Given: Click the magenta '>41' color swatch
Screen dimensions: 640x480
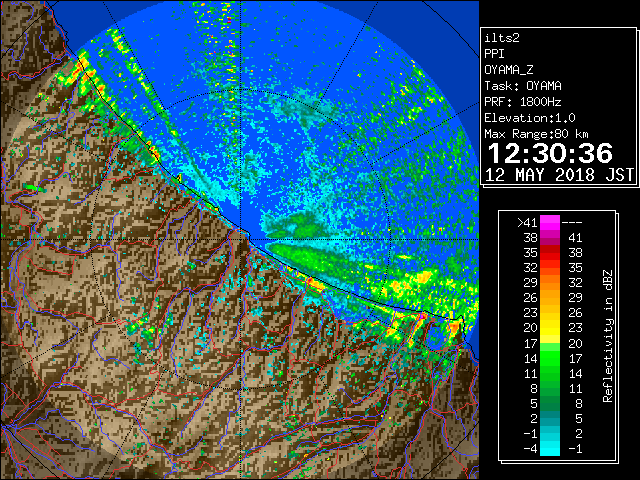Looking at the screenshot, I should [x=550, y=223].
